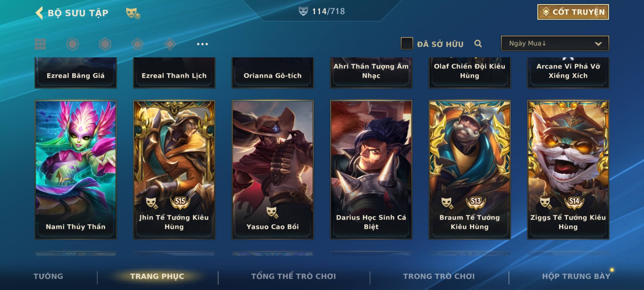Open the golden mask and coins icon
This screenshot has width=644, height=290.
(133, 13)
